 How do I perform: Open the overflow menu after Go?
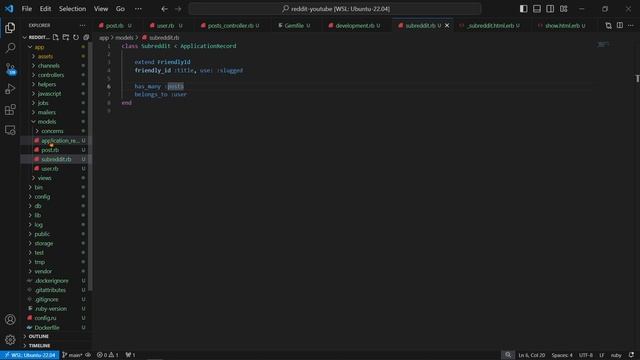coord(138,9)
